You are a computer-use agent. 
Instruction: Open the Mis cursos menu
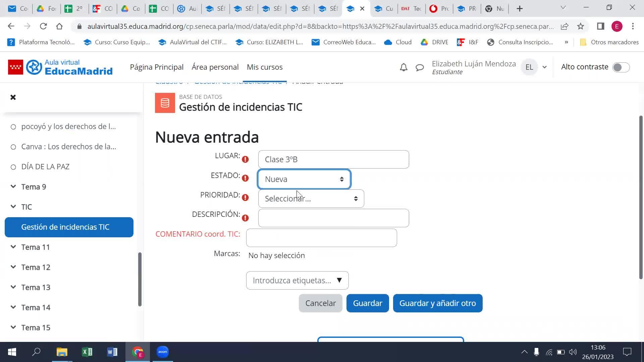(264, 67)
